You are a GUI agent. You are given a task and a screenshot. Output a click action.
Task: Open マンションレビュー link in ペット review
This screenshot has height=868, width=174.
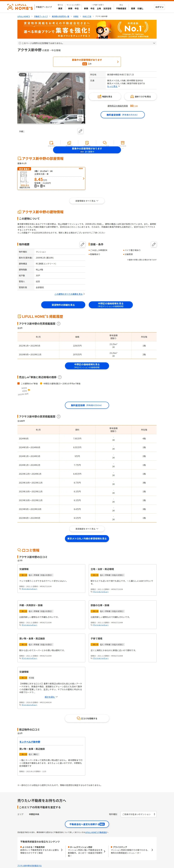29,589
